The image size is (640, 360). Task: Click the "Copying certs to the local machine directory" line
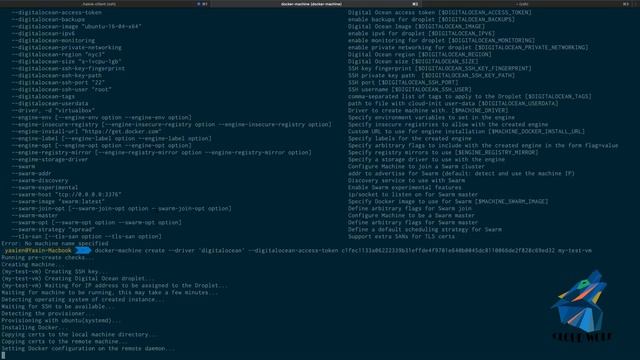point(80,334)
